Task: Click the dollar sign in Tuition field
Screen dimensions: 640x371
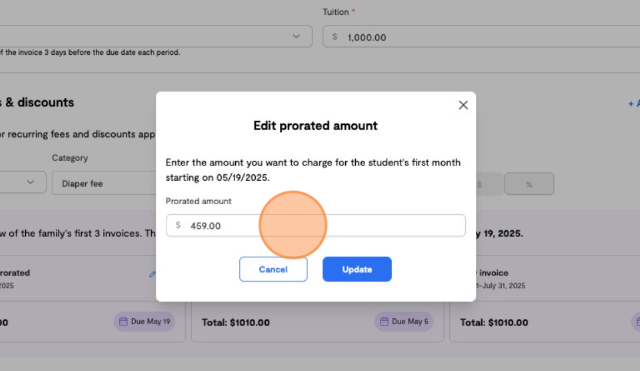Action: pos(335,37)
